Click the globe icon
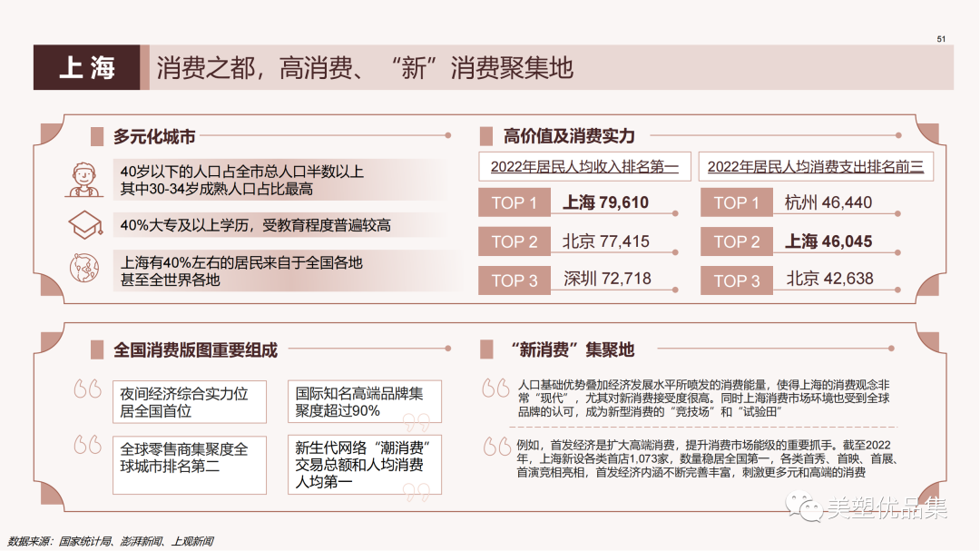This screenshot has width=980, height=551. tap(84, 269)
